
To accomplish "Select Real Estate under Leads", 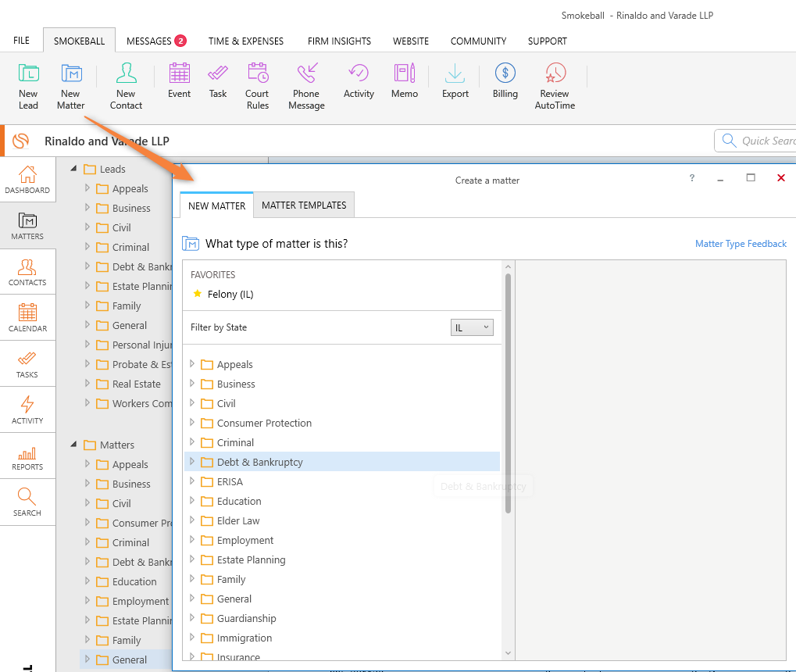I will [x=136, y=384].
